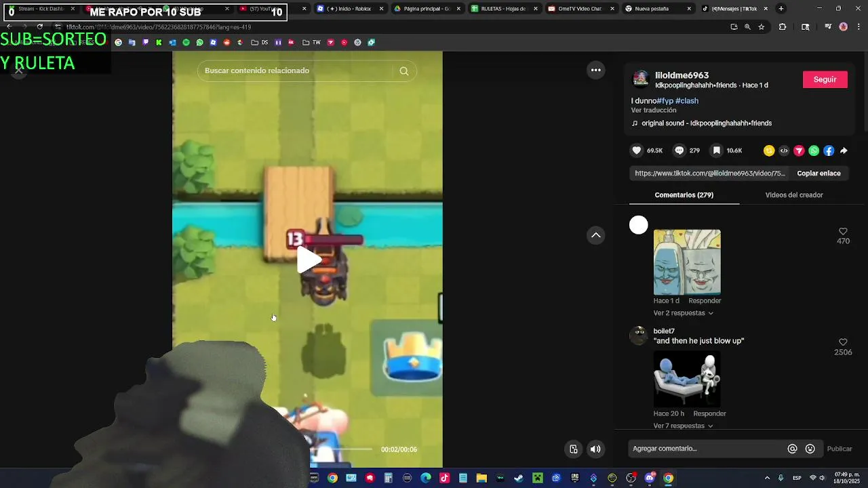This screenshot has height=488, width=868.
Task: Insert mention with @ icon
Action: point(792,449)
